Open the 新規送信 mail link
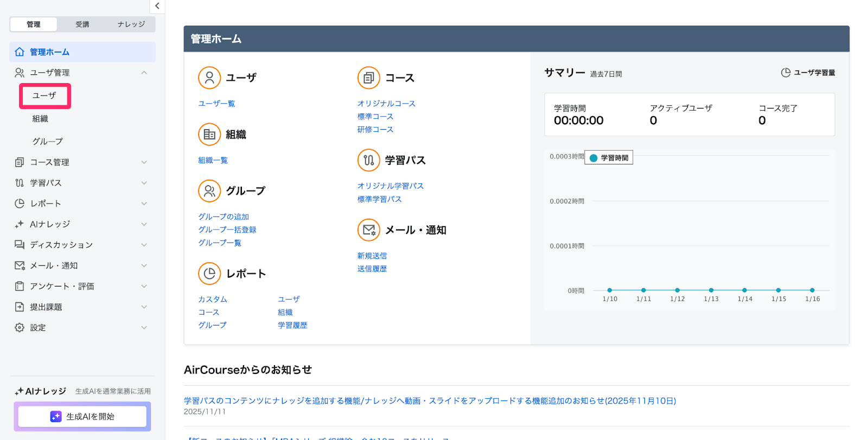This screenshot has width=868, height=440. (372, 256)
